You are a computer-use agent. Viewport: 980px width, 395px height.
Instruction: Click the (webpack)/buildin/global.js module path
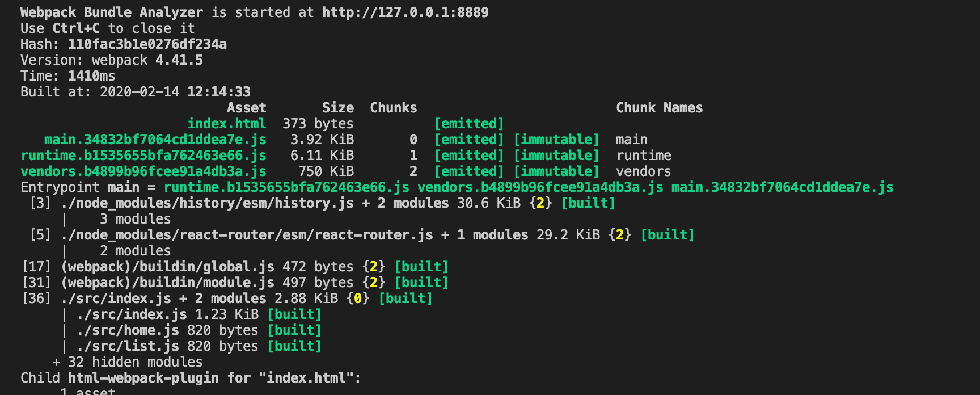coord(167,267)
